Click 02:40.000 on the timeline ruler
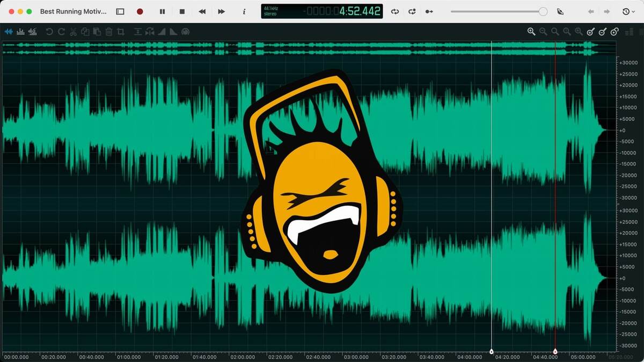644x362 pixels. (318, 357)
